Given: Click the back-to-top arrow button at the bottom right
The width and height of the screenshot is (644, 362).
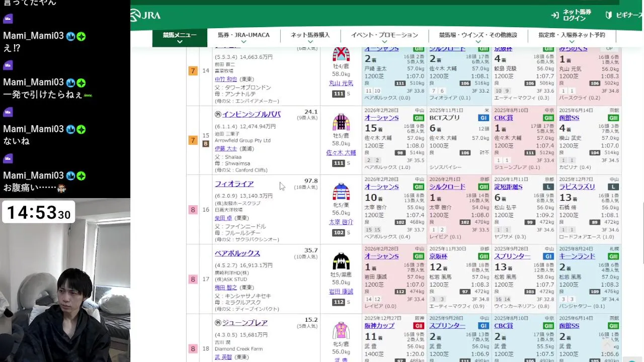Looking at the screenshot, I should [x=607, y=345].
